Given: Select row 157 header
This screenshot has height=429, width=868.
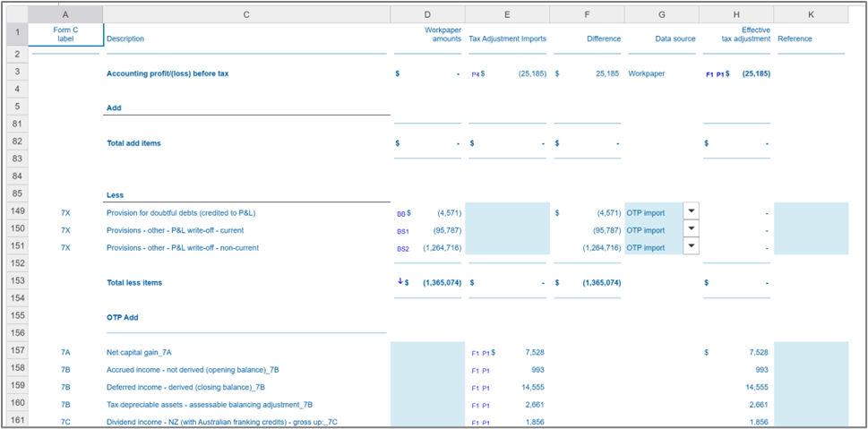Looking at the screenshot, I should [x=18, y=351].
